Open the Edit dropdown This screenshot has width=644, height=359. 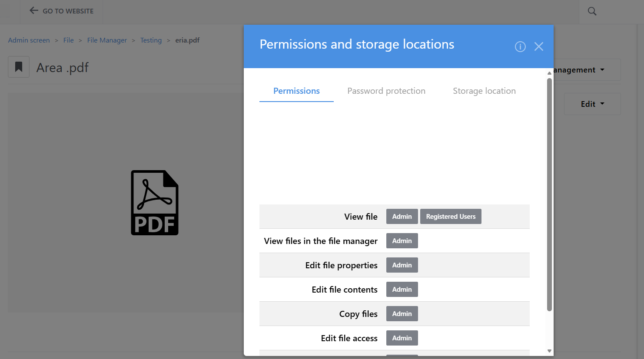592,104
